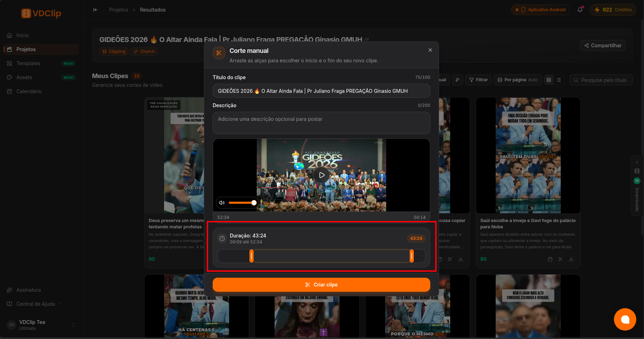
Task: Click the clock icon beside Duração
Action: tap(222, 238)
